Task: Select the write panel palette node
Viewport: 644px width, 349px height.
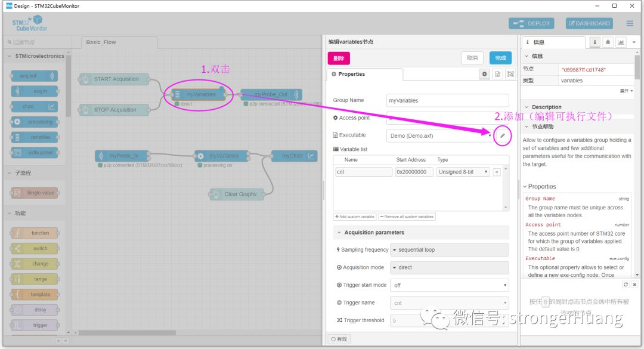Action: pos(34,153)
